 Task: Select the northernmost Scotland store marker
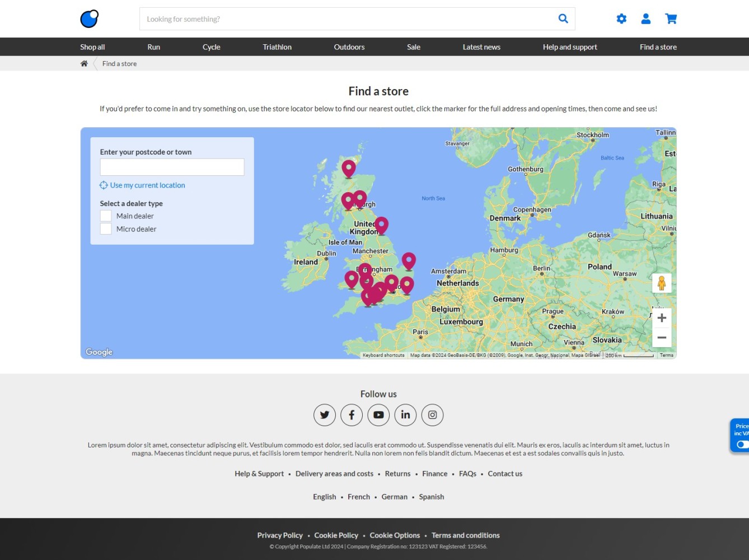click(x=349, y=167)
